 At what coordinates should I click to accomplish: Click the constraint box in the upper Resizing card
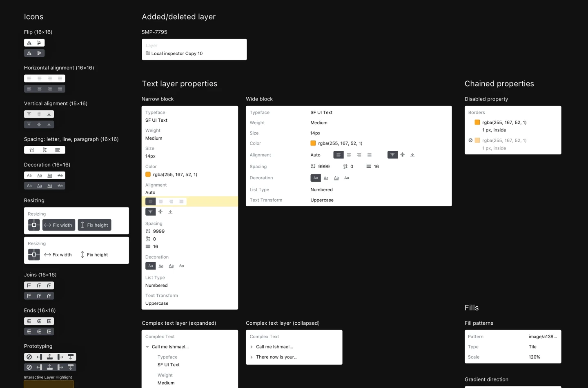34,225
